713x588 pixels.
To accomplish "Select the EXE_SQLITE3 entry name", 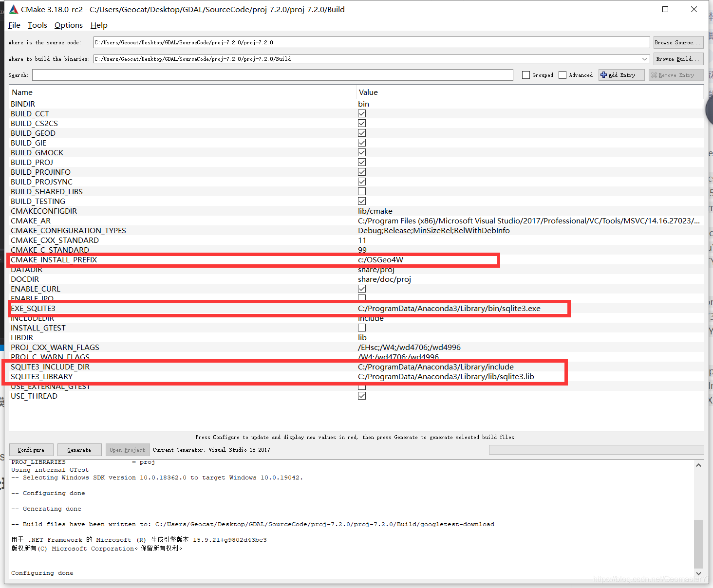I will tap(33, 308).
